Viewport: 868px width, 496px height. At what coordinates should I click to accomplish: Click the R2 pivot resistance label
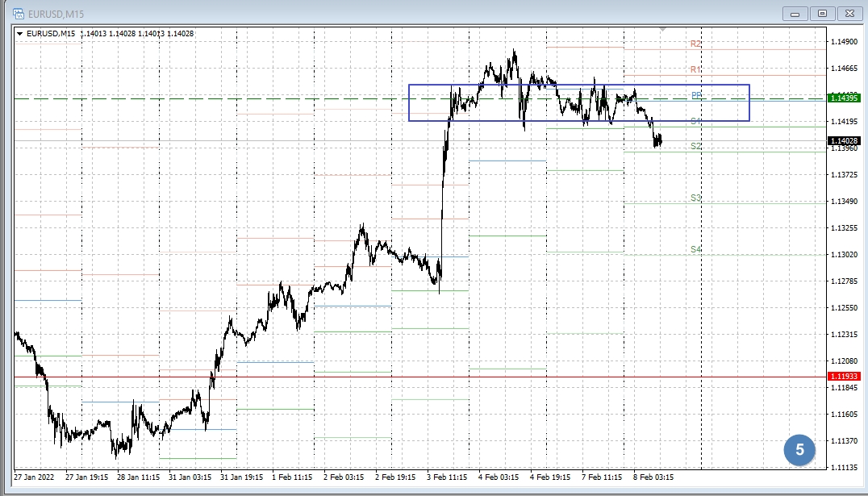tap(695, 44)
